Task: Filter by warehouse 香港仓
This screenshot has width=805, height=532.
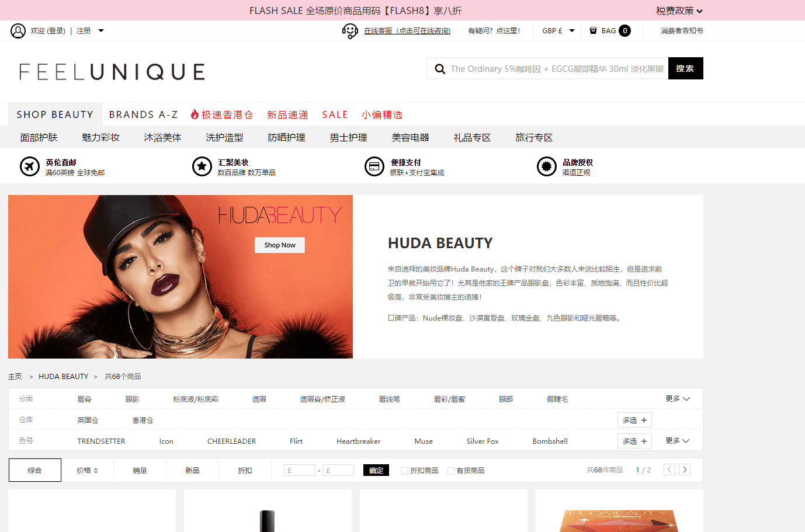Action: point(143,420)
